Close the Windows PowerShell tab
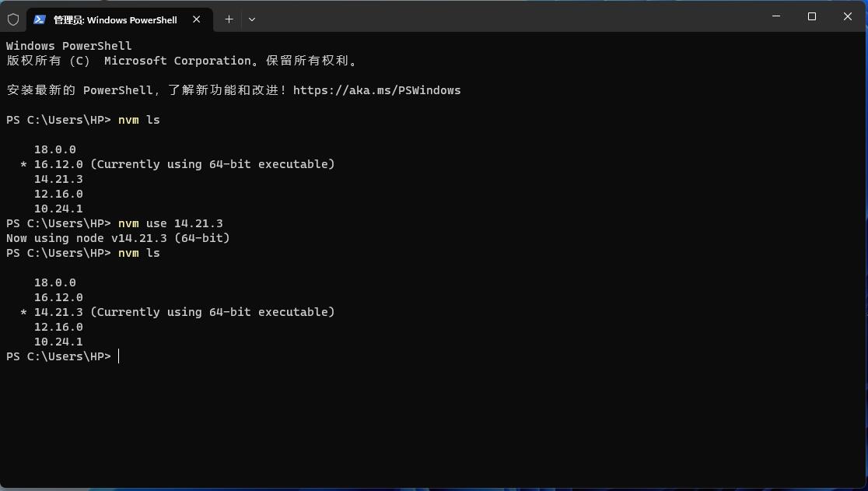This screenshot has width=868, height=491. tap(197, 19)
